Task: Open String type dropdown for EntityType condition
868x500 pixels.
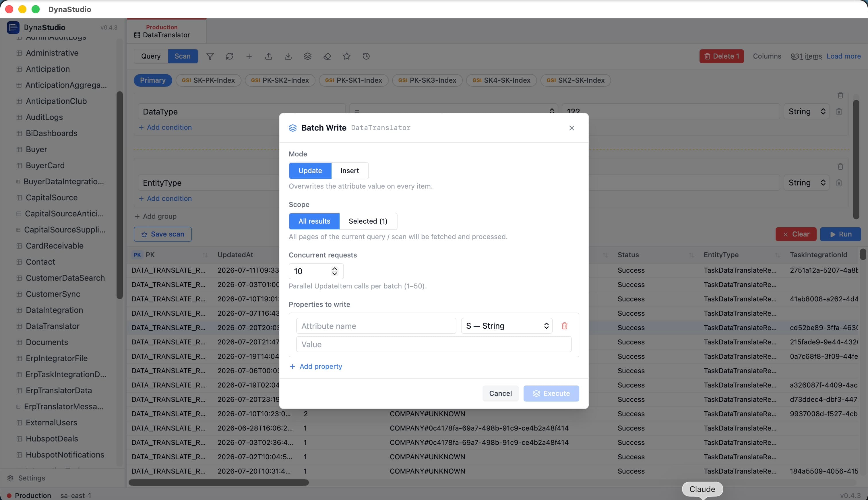Action: click(x=806, y=183)
